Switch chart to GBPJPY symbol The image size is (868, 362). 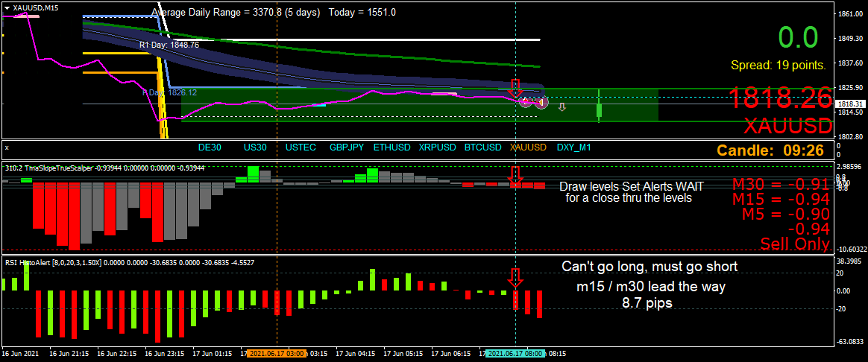[347, 147]
